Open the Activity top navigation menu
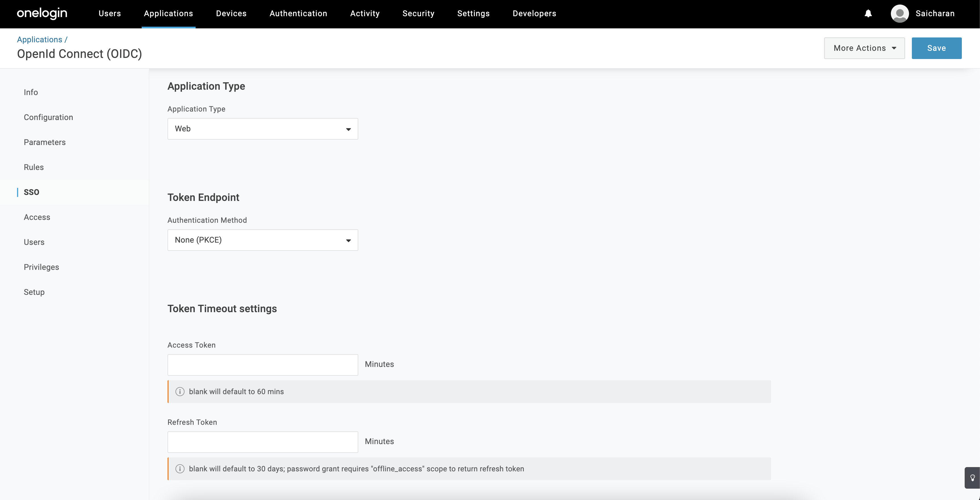Screen dimensions: 980x500 pos(365,14)
